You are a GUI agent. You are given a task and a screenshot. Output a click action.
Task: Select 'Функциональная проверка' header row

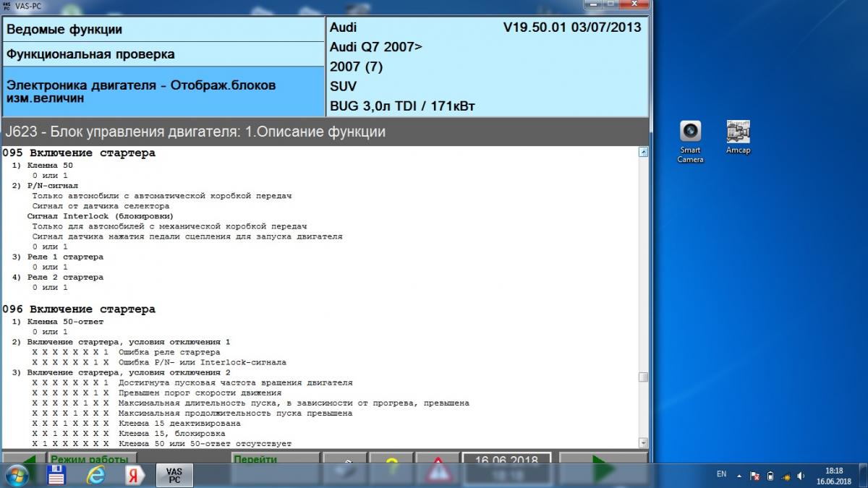[163, 54]
